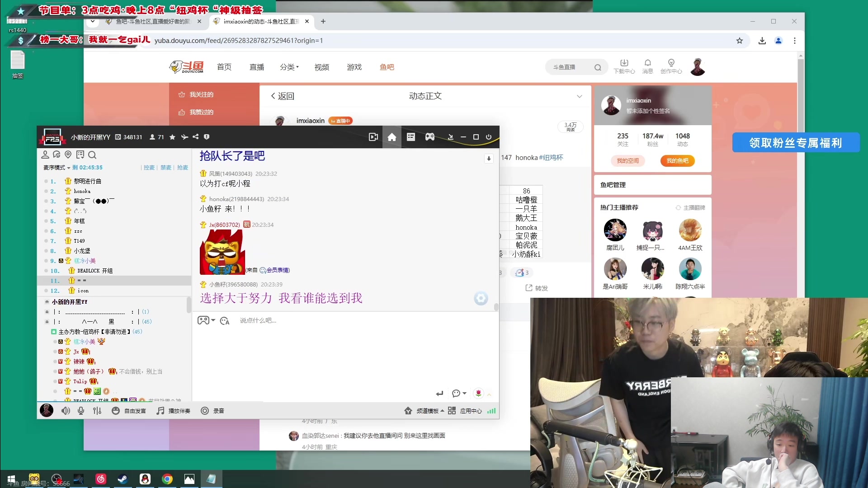868x488 pixels.
Task: Click the airplane invite icon in YY header
Action: (184, 137)
